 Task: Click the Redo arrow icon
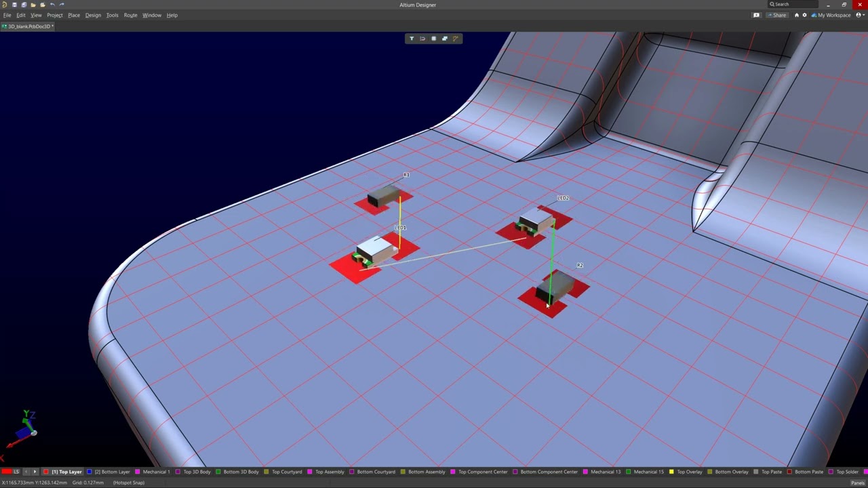point(62,5)
